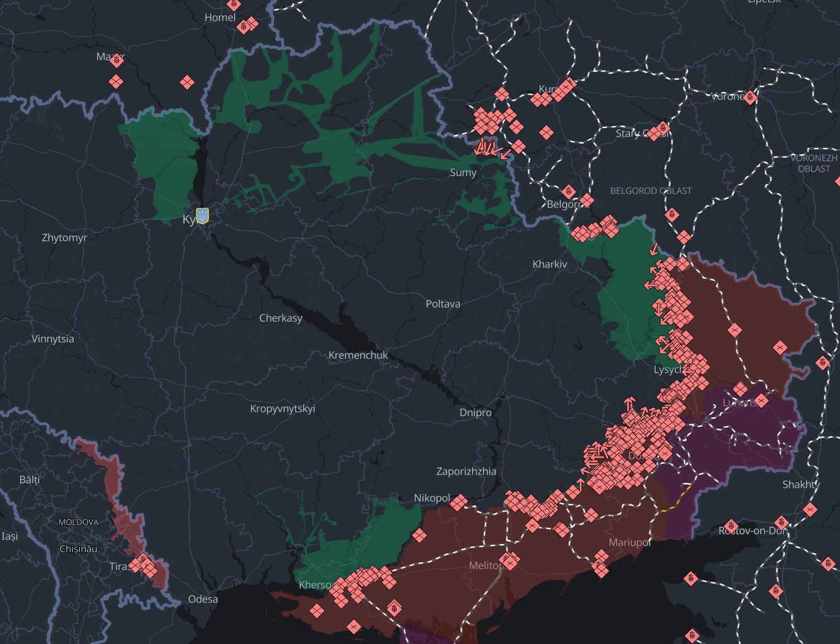Select the marker on the Azov coast southwest of Rostov-on-Don
The width and height of the screenshot is (840, 644).
pyautogui.click(x=691, y=578)
